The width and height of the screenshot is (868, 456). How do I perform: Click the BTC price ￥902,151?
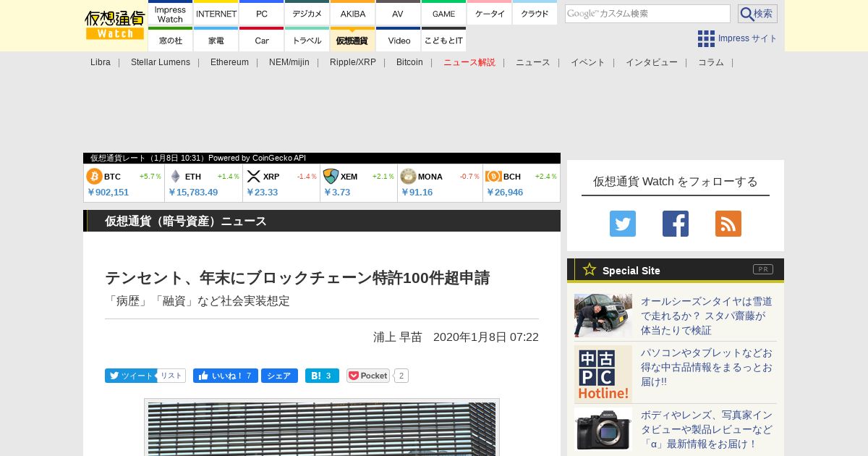(108, 192)
